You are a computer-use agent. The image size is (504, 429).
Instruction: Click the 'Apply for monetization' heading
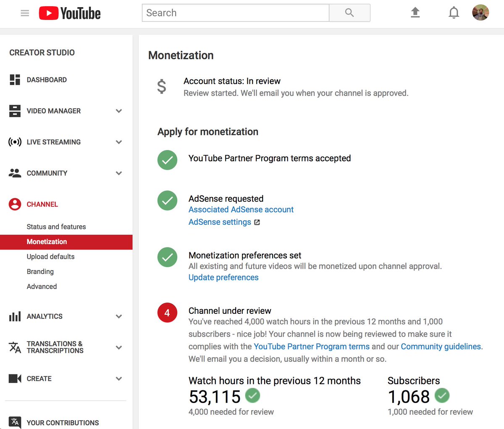[x=208, y=132]
